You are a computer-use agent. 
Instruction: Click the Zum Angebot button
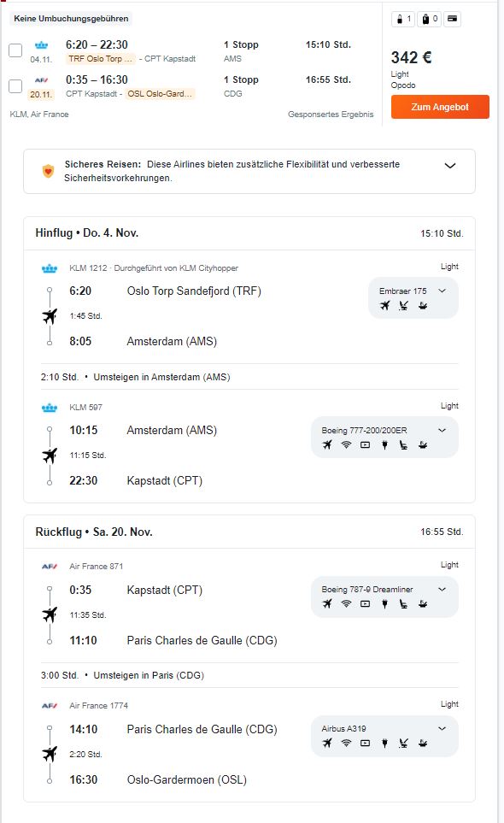[440, 107]
